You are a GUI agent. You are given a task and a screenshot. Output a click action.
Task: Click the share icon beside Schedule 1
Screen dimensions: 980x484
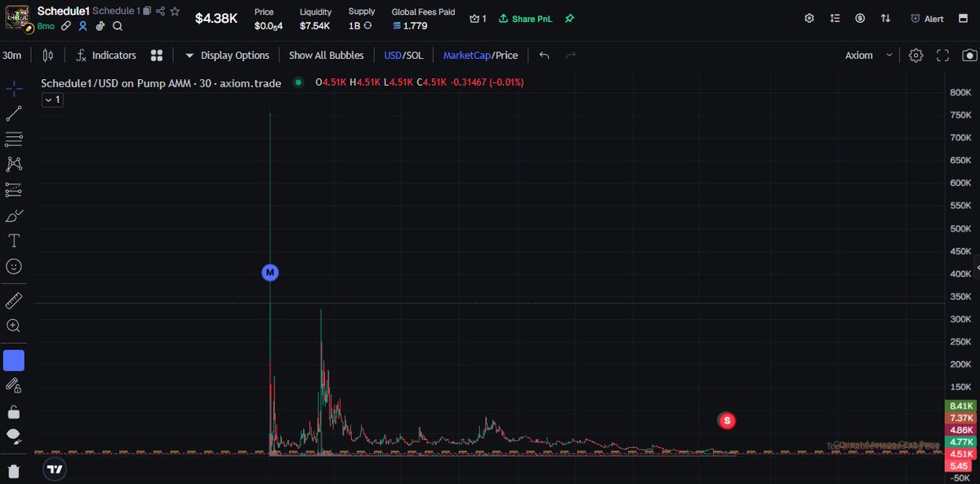[x=160, y=11]
